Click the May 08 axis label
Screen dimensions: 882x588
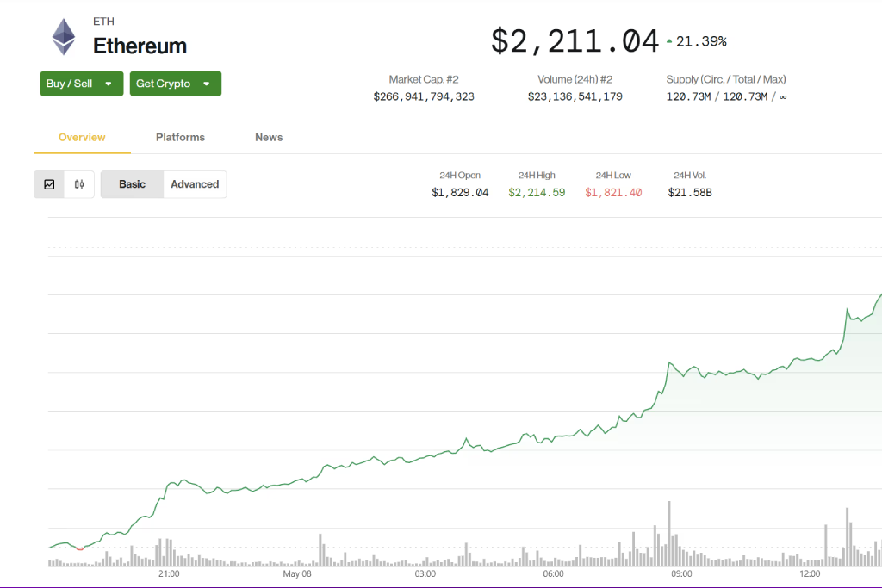click(297, 574)
